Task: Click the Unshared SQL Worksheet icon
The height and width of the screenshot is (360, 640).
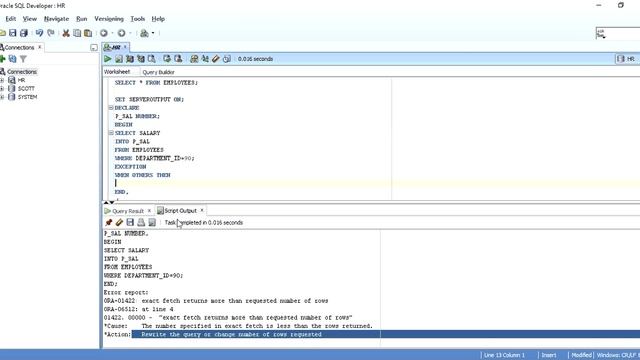Action: pos(194,59)
